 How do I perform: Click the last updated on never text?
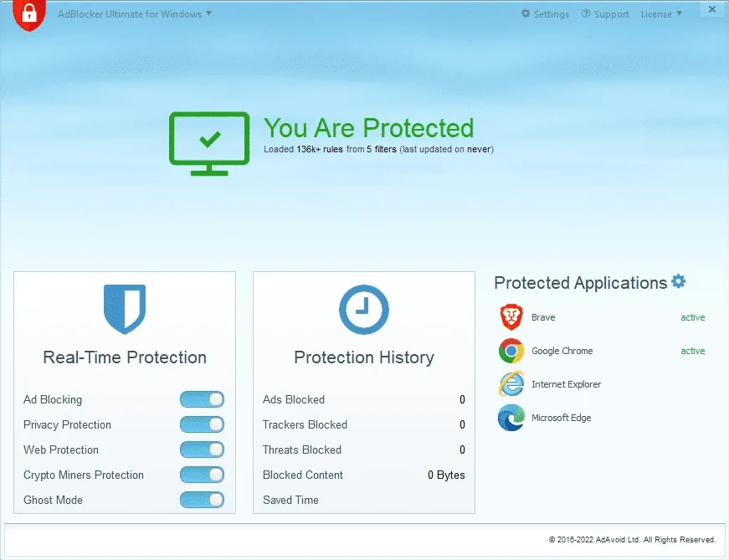[x=446, y=149]
